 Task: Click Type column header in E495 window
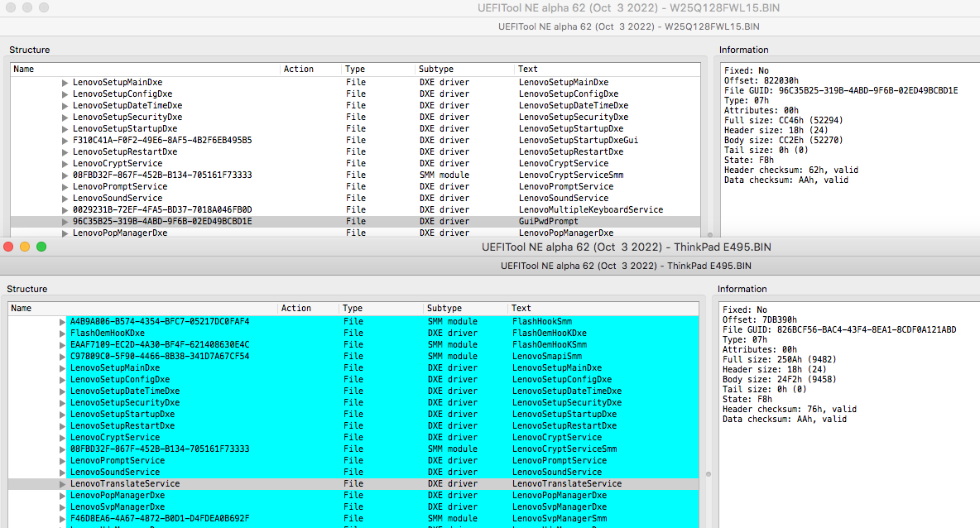point(381,309)
